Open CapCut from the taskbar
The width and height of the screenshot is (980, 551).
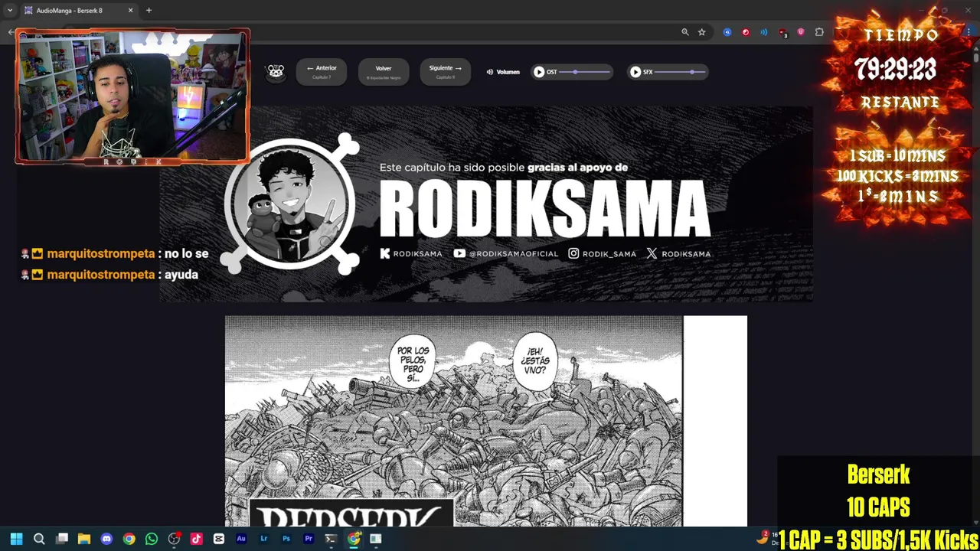[219, 539]
